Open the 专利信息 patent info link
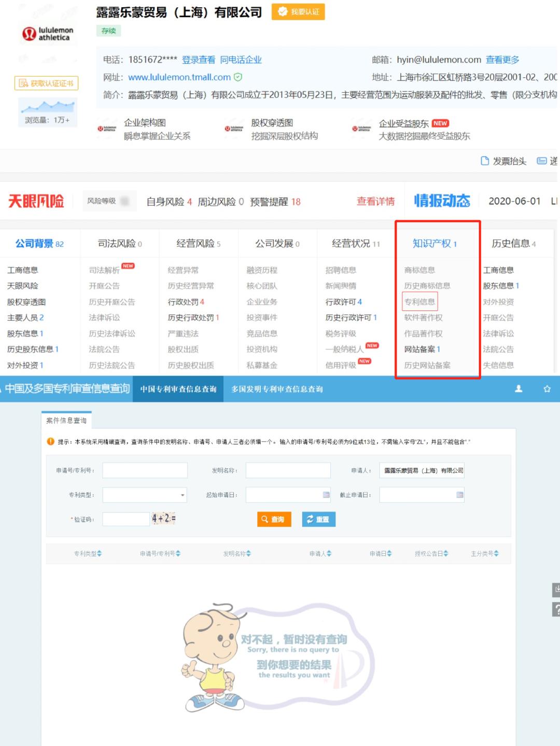The image size is (560, 746). 421,301
